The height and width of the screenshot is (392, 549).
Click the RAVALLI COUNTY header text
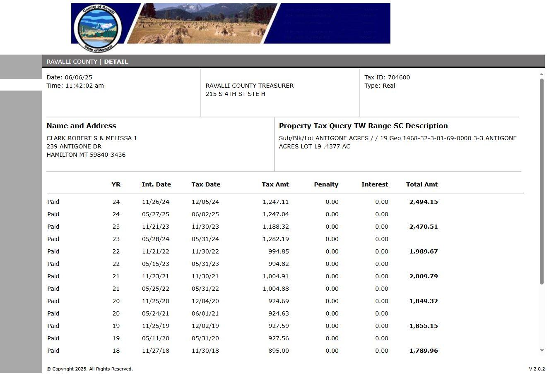pyautogui.click(x=72, y=62)
